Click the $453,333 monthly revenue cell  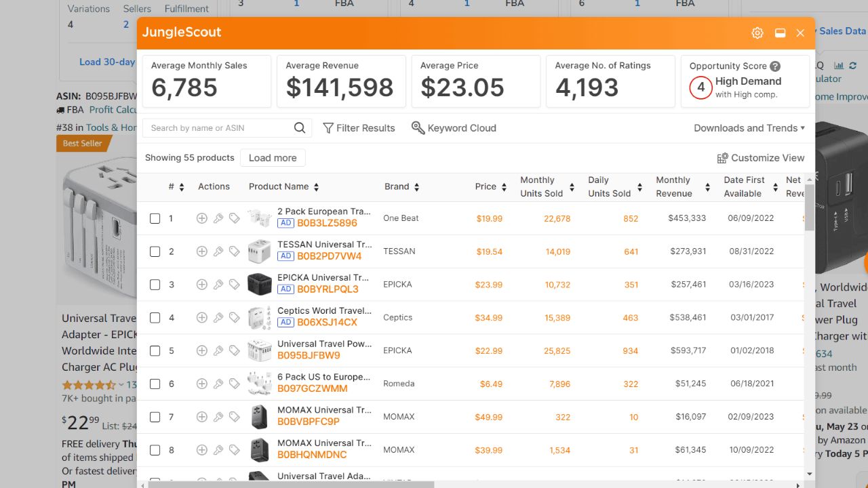pyautogui.click(x=687, y=218)
